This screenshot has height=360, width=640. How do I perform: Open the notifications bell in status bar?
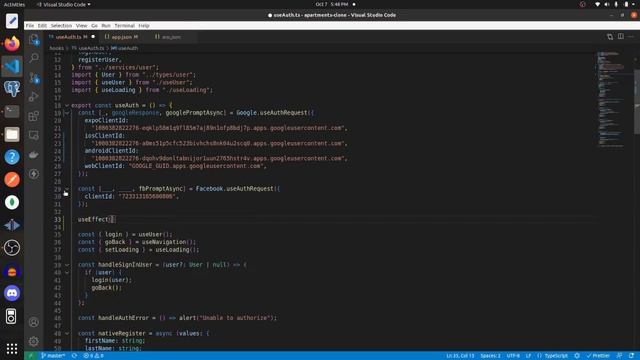[x=631, y=356]
